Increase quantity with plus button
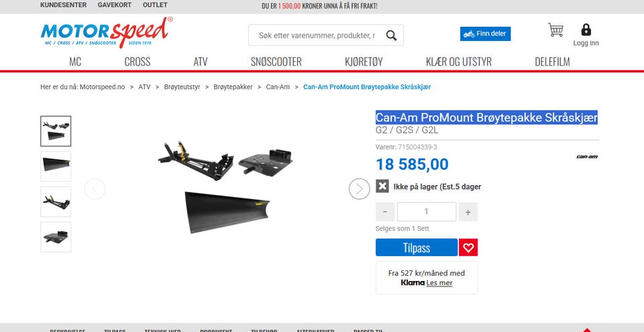Image resolution: width=644 pixels, height=332 pixels. tap(468, 212)
